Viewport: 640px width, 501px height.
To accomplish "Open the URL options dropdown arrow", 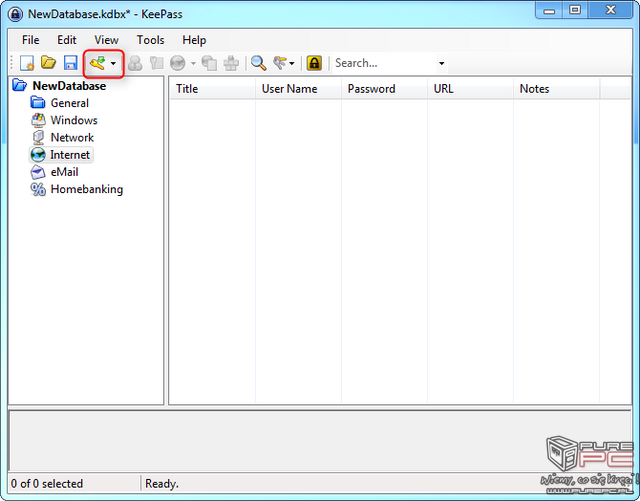I will coord(193,63).
